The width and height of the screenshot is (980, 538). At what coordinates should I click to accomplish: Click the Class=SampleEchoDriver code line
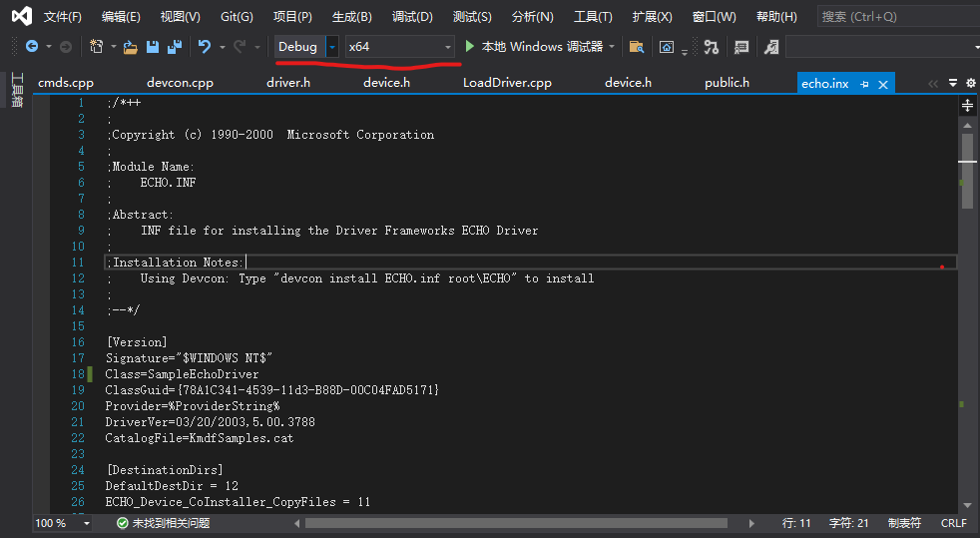(182, 373)
